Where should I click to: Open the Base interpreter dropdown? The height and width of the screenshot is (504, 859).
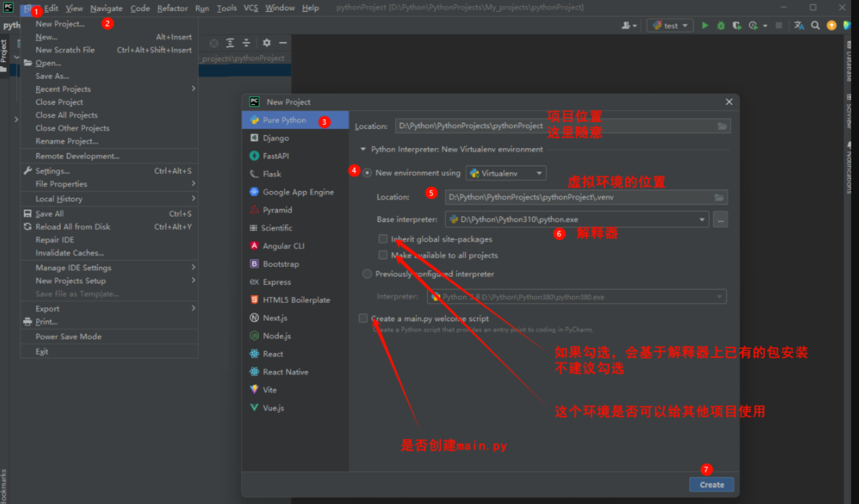point(577,220)
